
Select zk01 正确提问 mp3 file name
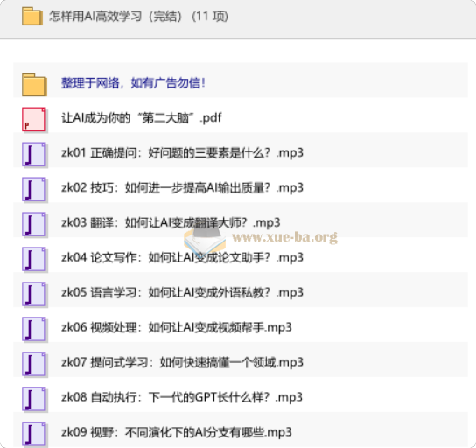(x=182, y=152)
